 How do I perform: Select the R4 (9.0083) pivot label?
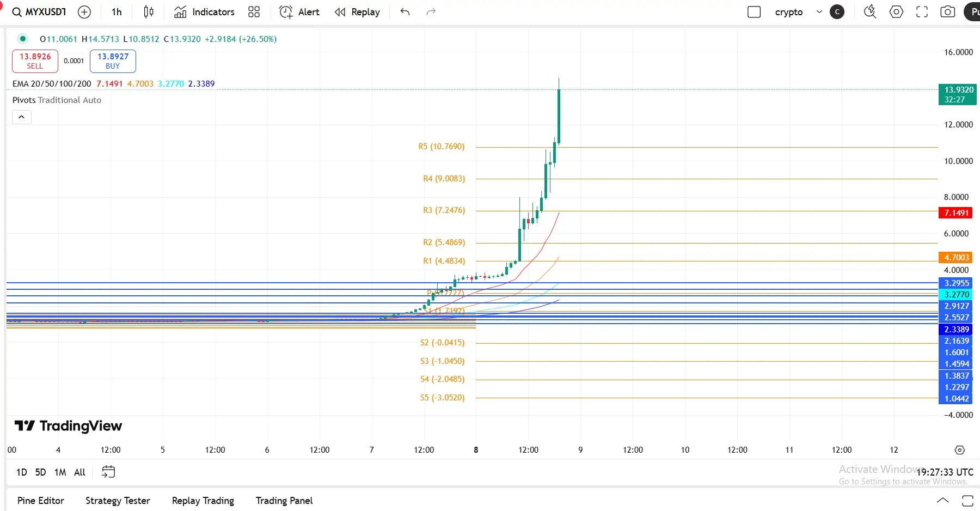pos(444,179)
